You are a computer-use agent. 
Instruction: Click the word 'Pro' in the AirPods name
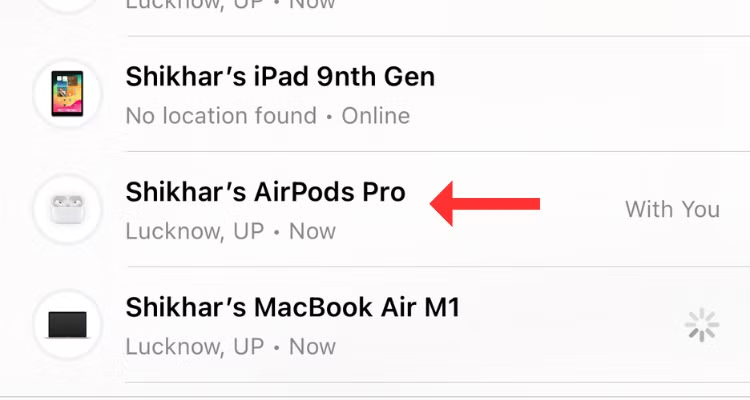[x=384, y=192]
